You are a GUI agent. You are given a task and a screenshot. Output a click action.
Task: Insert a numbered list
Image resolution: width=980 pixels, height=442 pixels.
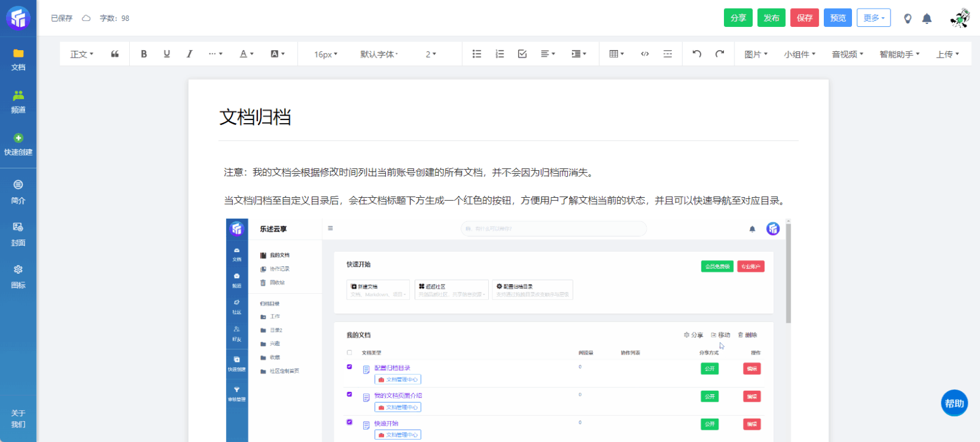click(x=500, y=54)
